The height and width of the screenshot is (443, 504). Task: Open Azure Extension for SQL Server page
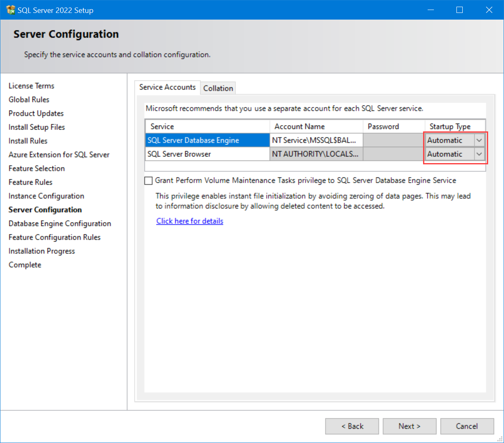tap(59, 154)
